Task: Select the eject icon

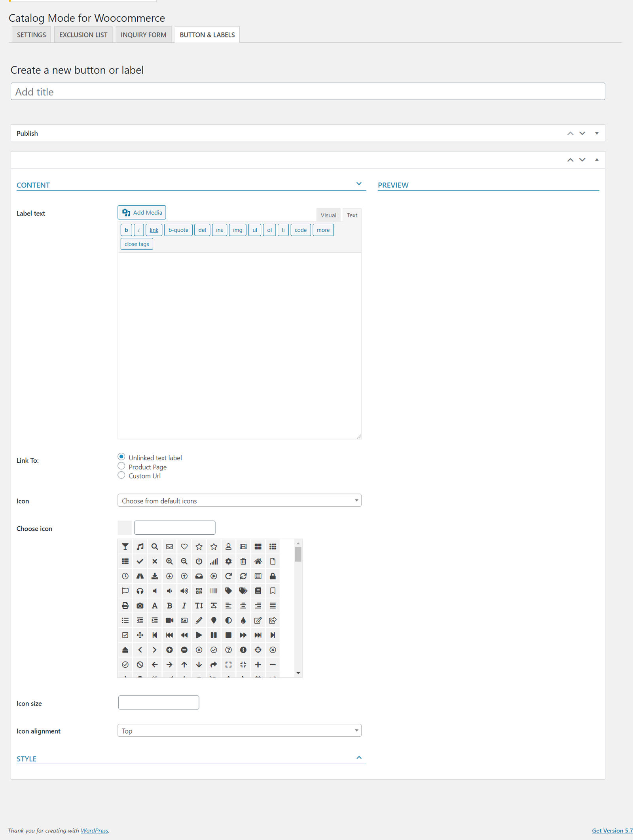Action: click(x=125, y=650)
